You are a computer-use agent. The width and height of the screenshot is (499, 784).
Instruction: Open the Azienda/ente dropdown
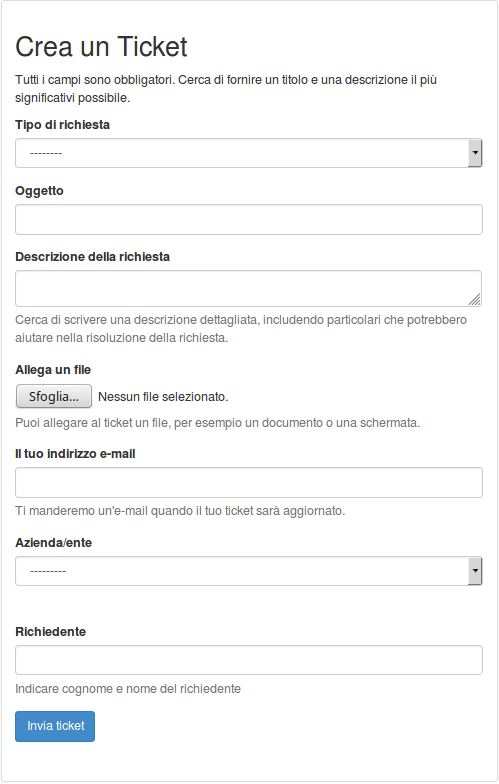[248, 571]
